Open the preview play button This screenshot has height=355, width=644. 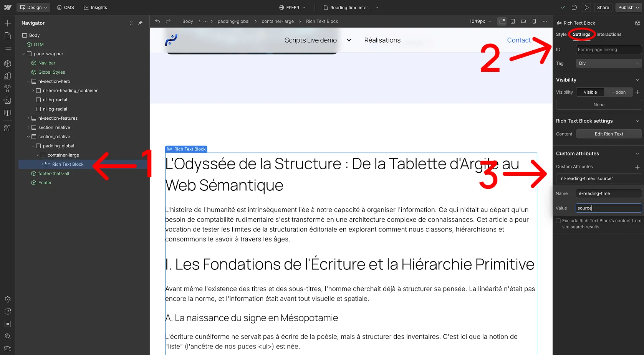coord(586,7)
